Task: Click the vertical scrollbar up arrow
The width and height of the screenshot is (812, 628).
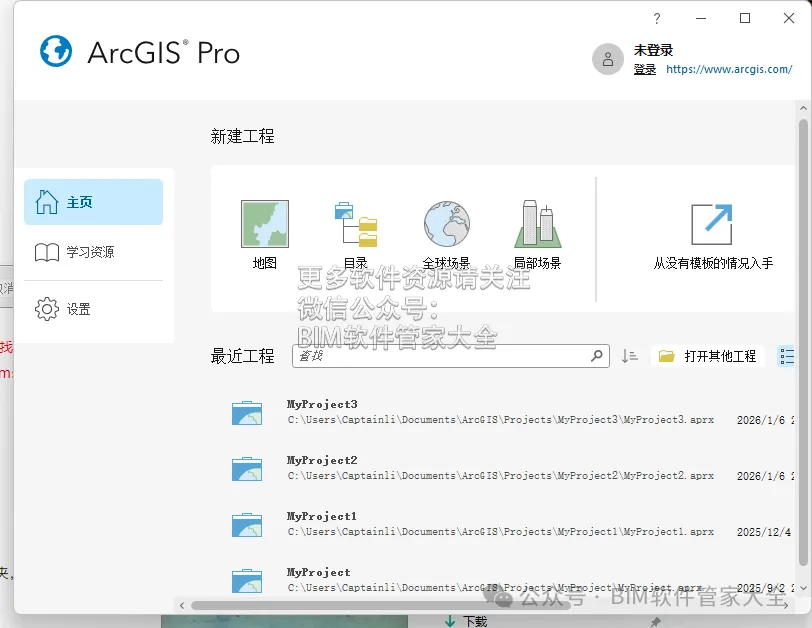Action: (803, 108)
